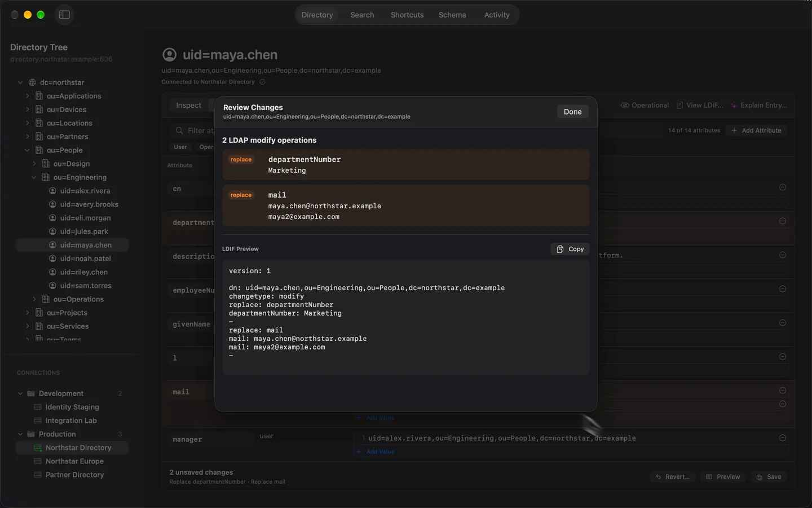This screenshot has height=508, width=812.
Task: Select the Inspect tab
Action: (188, 106)
